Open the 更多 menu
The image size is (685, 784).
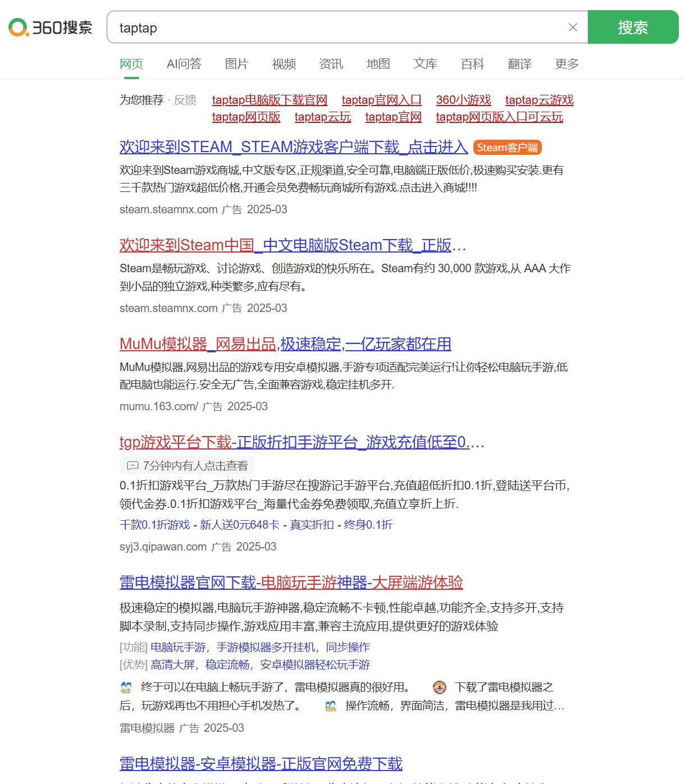565,64
